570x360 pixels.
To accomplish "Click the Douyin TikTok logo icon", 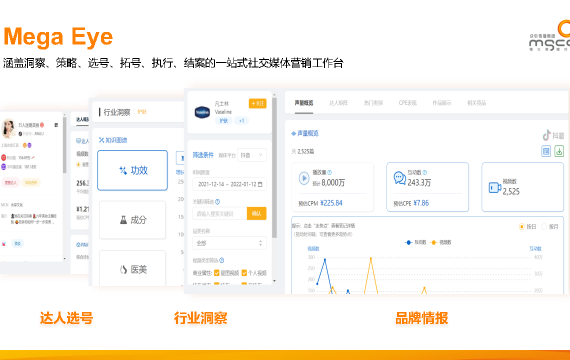I will [x=546, y=135].
